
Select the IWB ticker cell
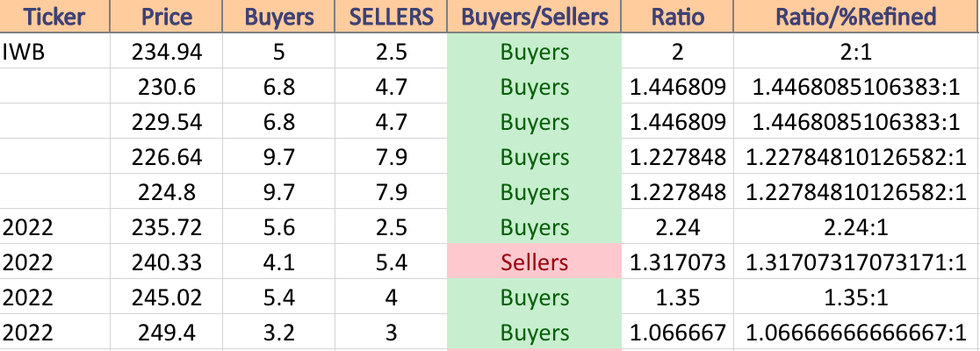point(55,51)
